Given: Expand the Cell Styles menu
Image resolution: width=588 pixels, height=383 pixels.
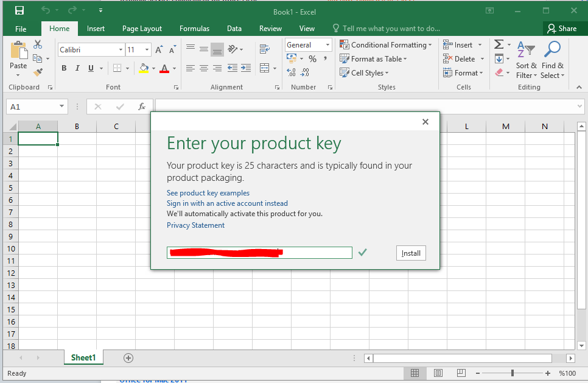Looking at the screenshot, I should (364, 73).
